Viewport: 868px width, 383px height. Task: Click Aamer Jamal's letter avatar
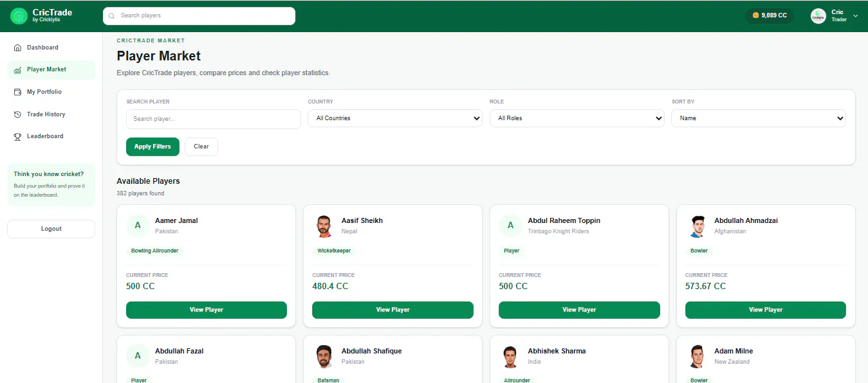[138, 226]
